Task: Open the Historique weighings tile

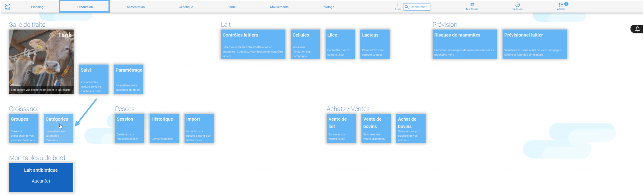Action: pos(164,128)
